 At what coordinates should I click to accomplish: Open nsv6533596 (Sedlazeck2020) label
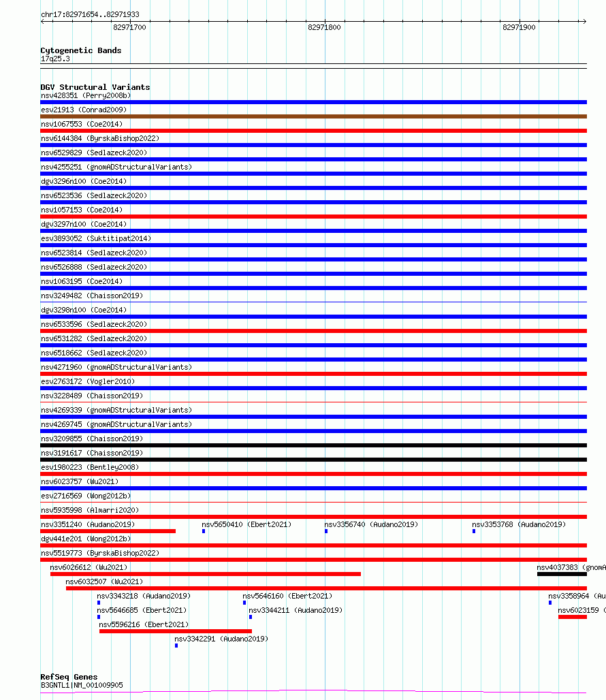(94, 324)
